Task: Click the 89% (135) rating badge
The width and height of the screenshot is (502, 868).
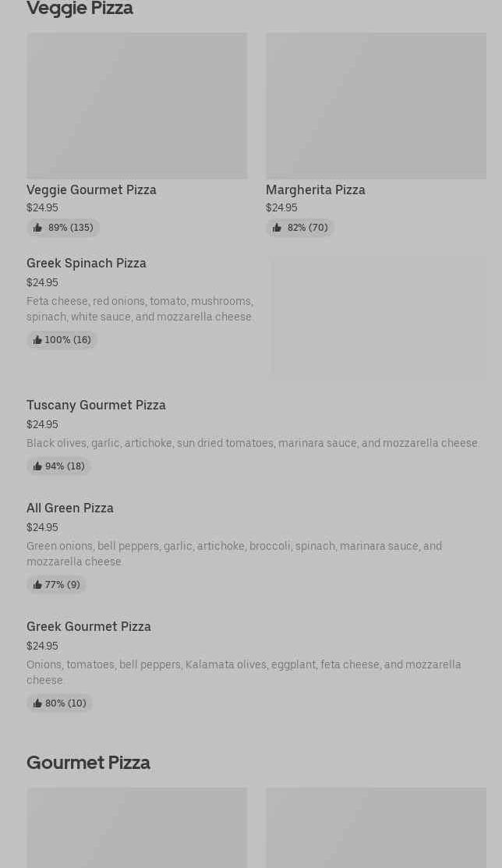Action: [x=63, y=228]
